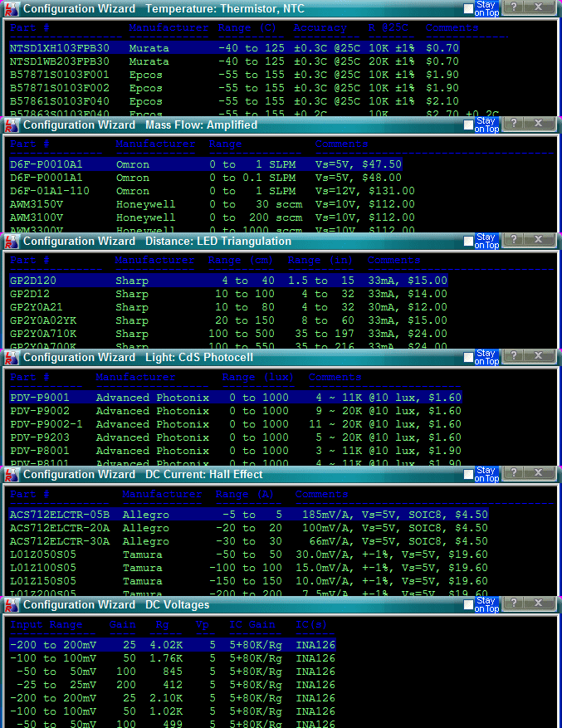Select Honeywell sensor AWM3100V
Image resolution: width=562 pixels, height=728 pixels.
pos(213,217)
